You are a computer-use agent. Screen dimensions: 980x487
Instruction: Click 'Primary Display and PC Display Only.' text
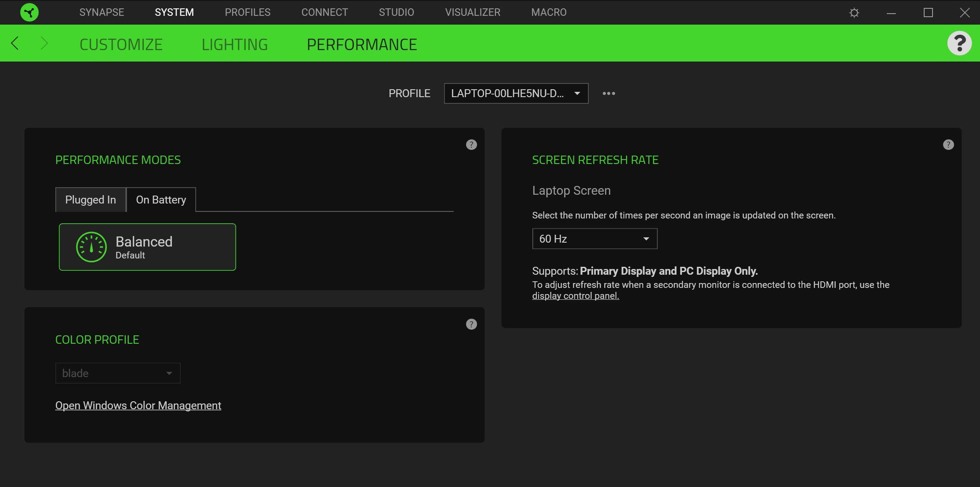point(669,271)
